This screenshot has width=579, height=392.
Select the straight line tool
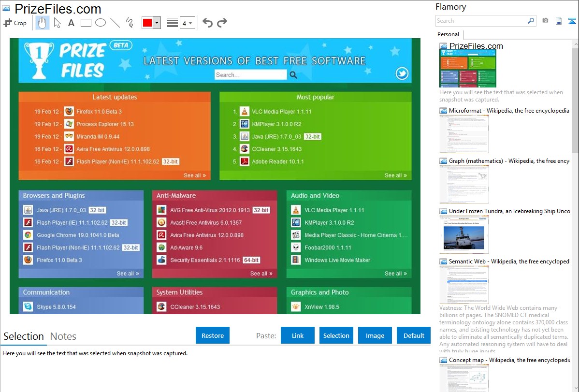click(115, 23)
